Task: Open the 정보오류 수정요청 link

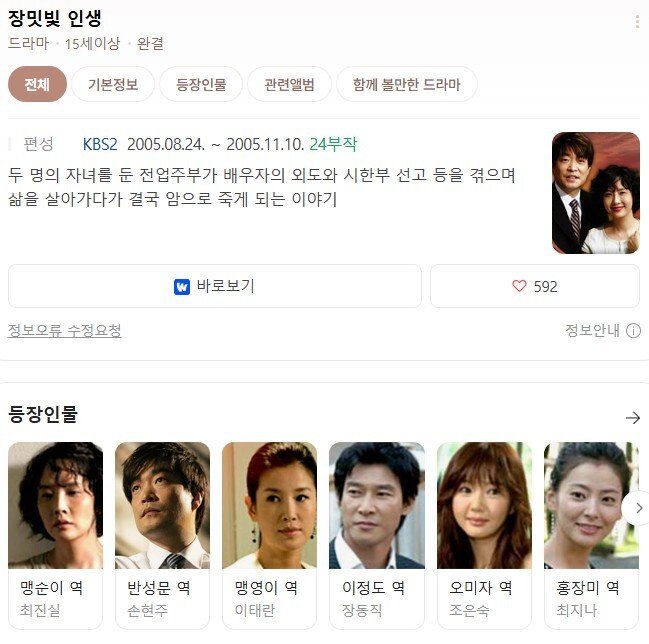Action: click(65, 330)
